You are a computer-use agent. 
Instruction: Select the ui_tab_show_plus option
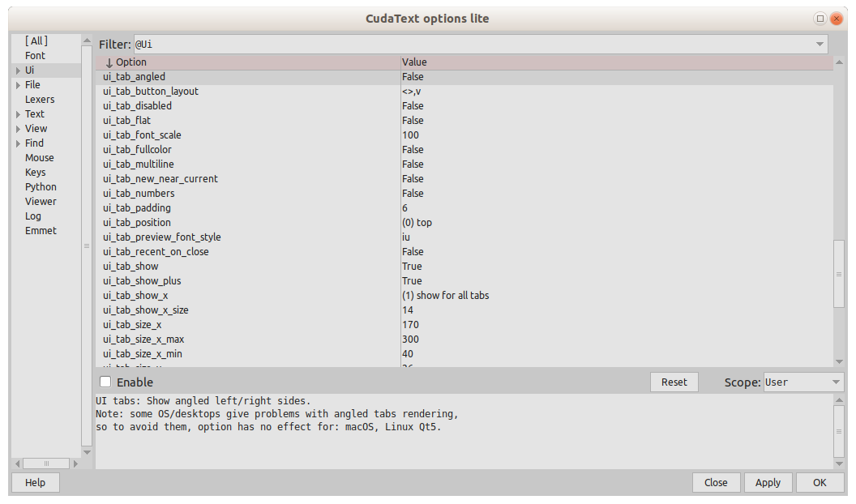click(142, 281)
